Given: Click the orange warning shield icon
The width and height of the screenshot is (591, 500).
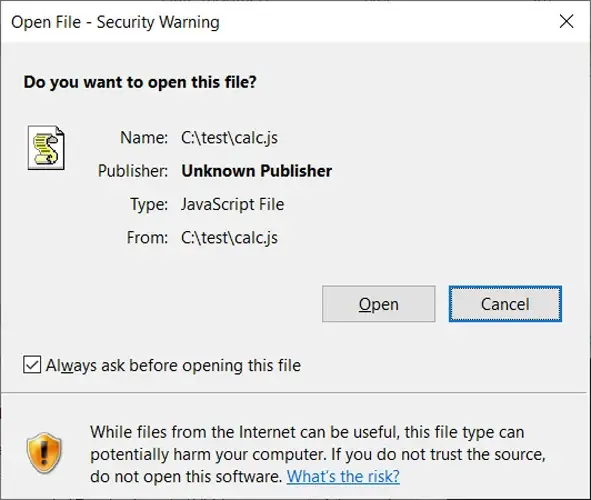Looking at the screenshot, I should pos(44,453).
